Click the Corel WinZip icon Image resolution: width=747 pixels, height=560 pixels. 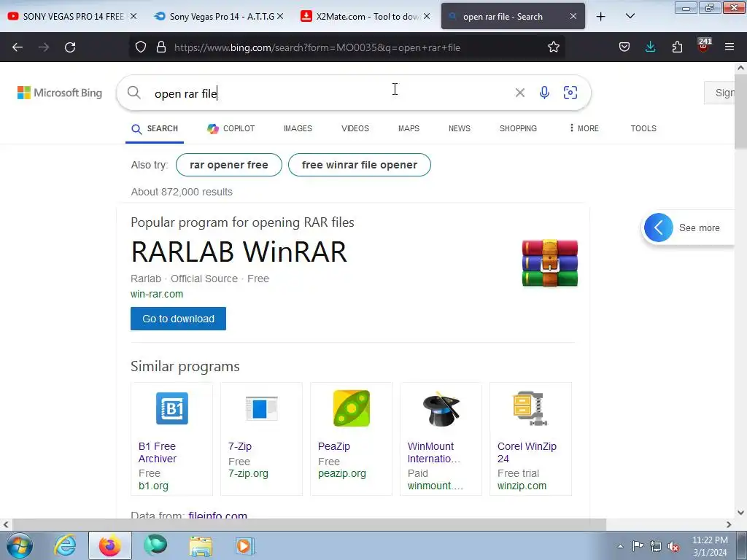pos(530,408)
